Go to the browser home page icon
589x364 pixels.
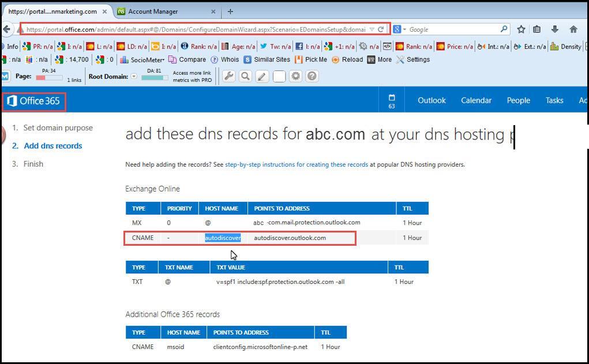click(573, 29)
